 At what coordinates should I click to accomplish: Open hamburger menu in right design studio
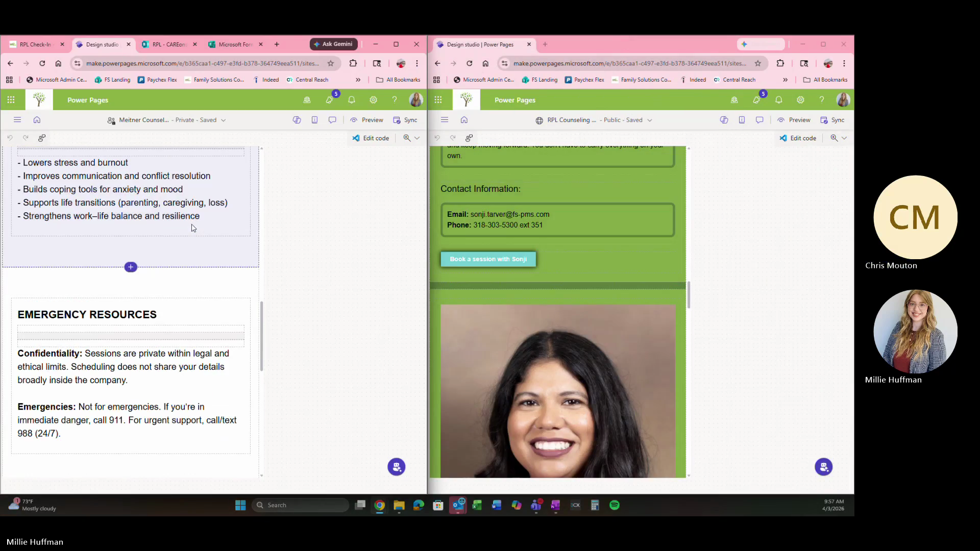point(445,120)
